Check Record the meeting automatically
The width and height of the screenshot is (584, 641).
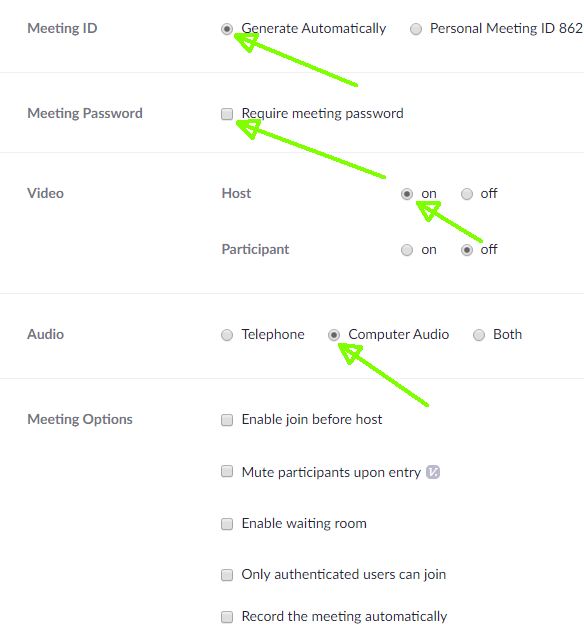click(x=227, y=617)
